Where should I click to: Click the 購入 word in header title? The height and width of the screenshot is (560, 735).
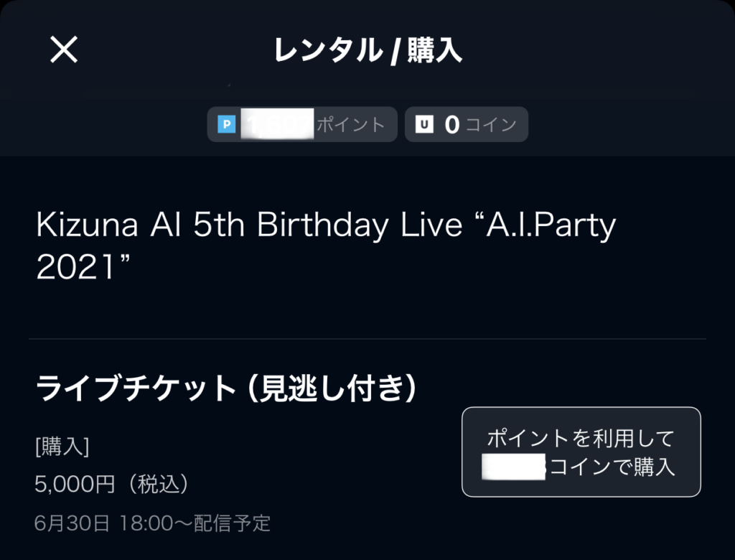point(435,50)
